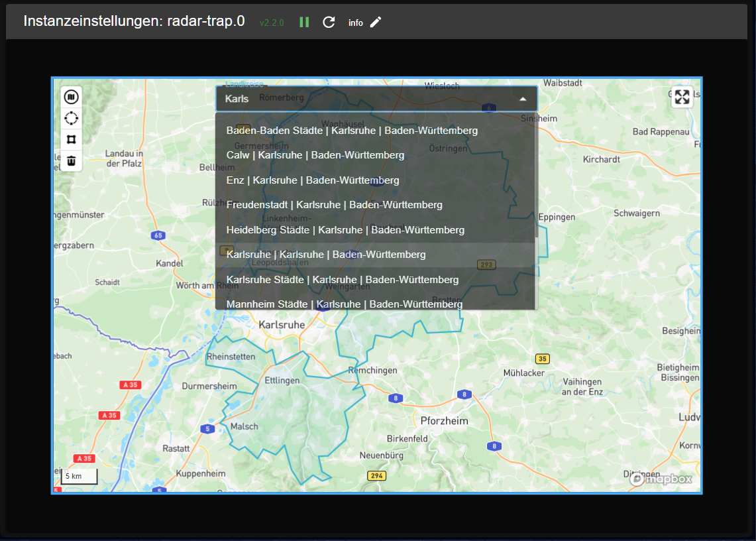Click the version label v2.2.0
The height and width of the screenshot is (541, 756).
[272, 23]
